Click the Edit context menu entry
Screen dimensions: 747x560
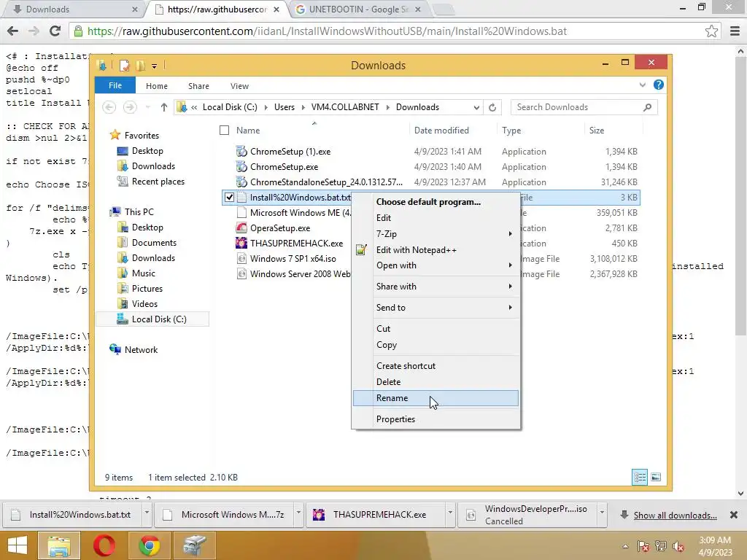tap(436, 218)
